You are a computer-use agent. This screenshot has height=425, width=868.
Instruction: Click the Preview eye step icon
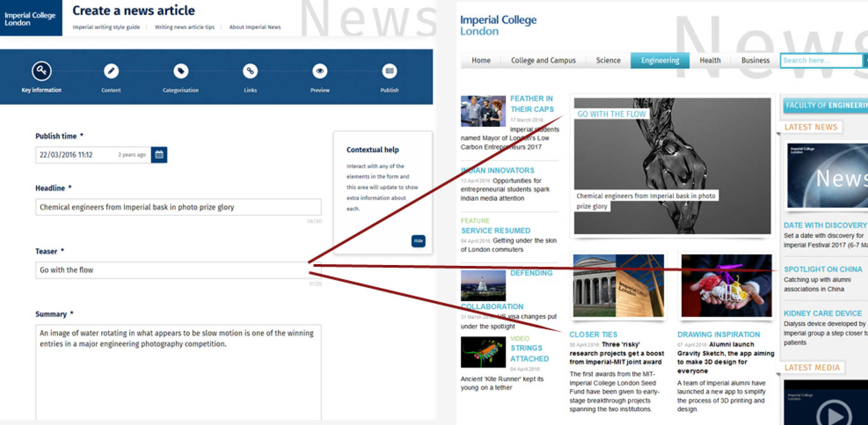click(320, 71)
